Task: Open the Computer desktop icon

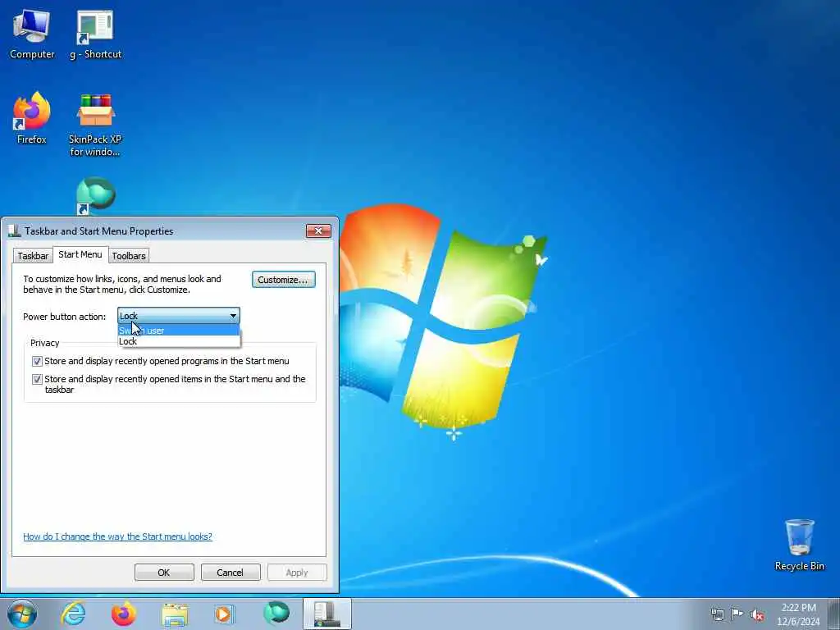Action: click(x=32, y=34)
